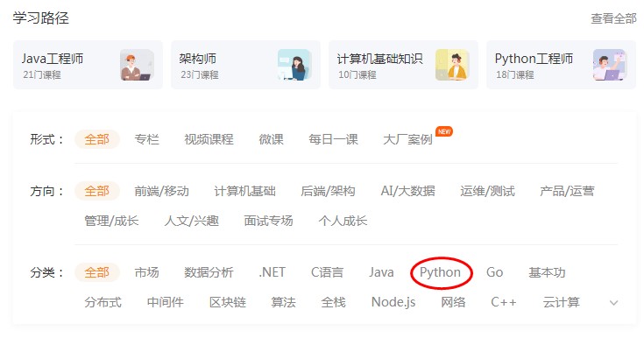Choose 面试专场 direction
Viewport: 644px width, 352px height.
pos(268,222)
